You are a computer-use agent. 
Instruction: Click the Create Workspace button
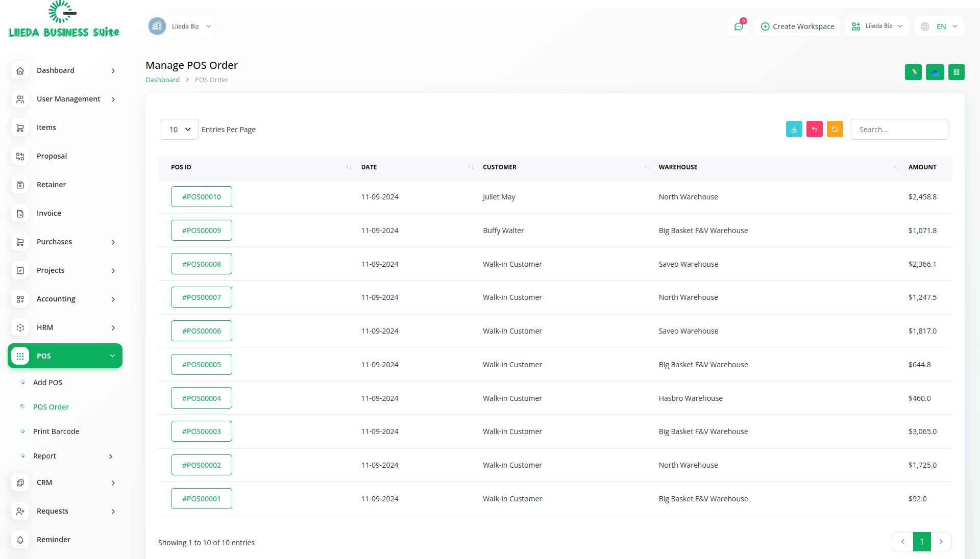click(x=797, y=27)
